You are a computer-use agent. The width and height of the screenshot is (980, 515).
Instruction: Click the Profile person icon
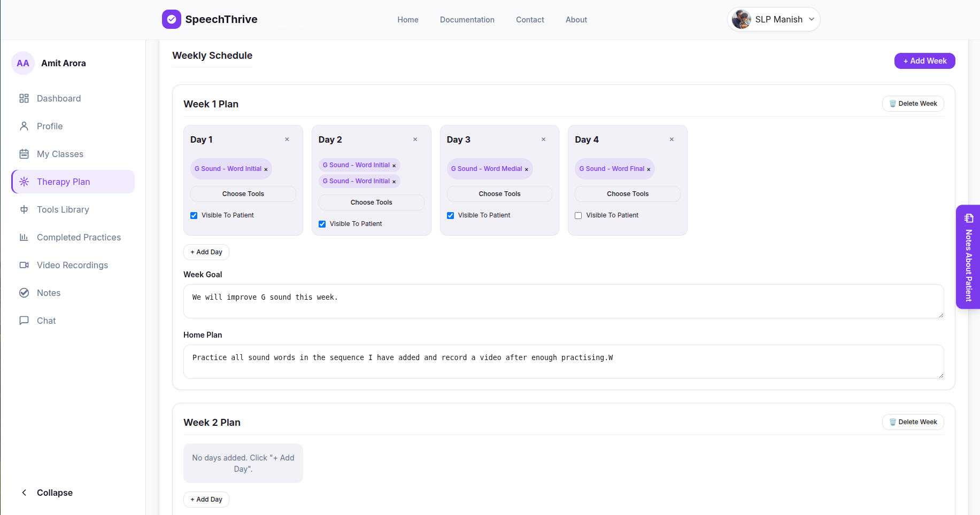(x=24, y=126)
